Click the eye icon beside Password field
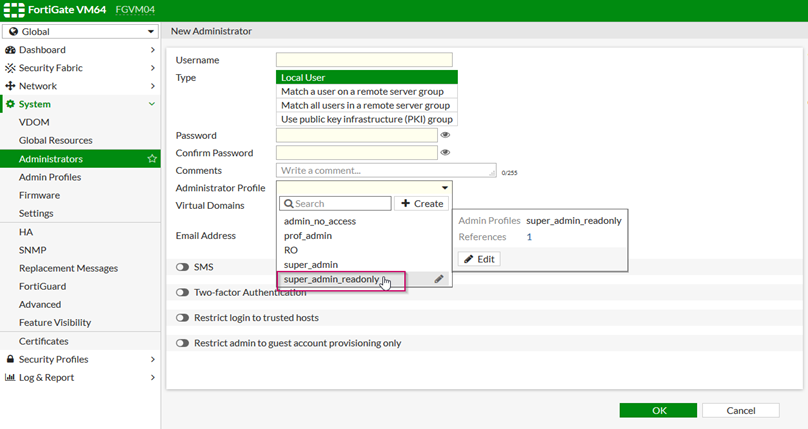The width and height of the screenshot is (808, 429). click(x=445, y=135)
